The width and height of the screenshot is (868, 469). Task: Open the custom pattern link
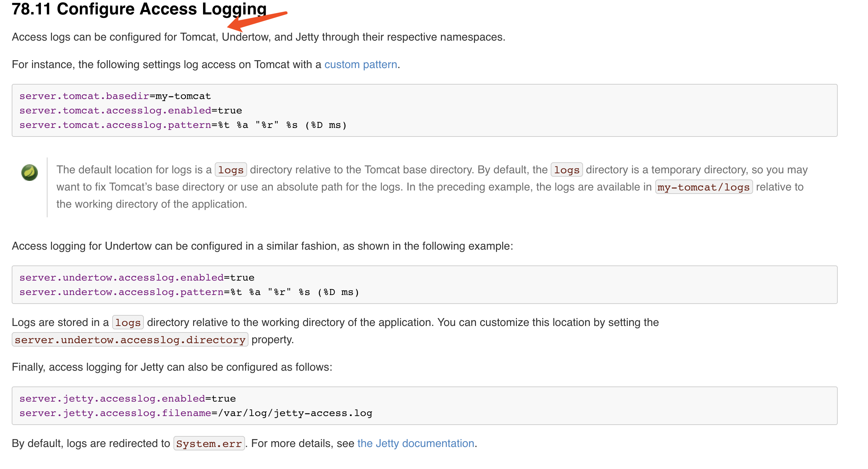point(361,64)
